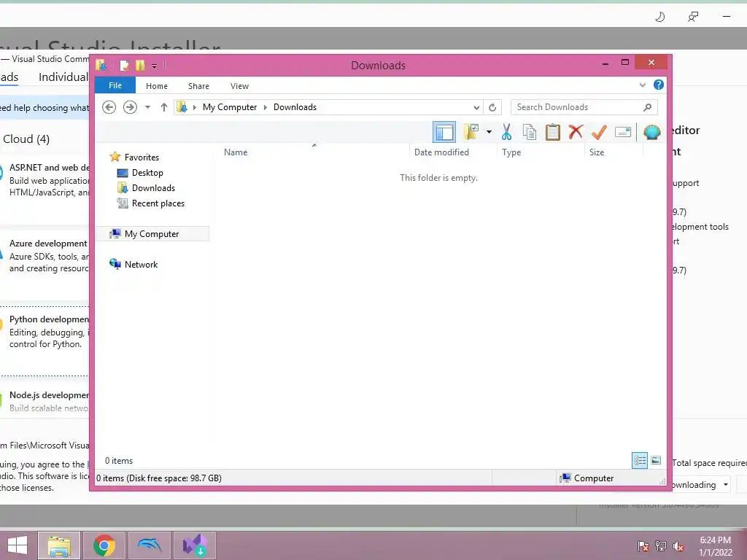Viewport: 747px width, 560px height.
Task: Open File Explorer from taskbar
Action: pos(59,545)
